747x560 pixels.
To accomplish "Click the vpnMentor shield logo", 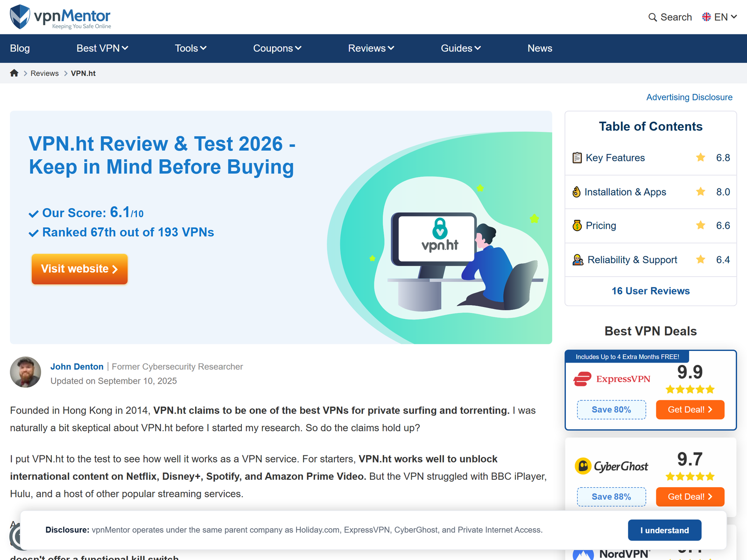I will (20, 17).
